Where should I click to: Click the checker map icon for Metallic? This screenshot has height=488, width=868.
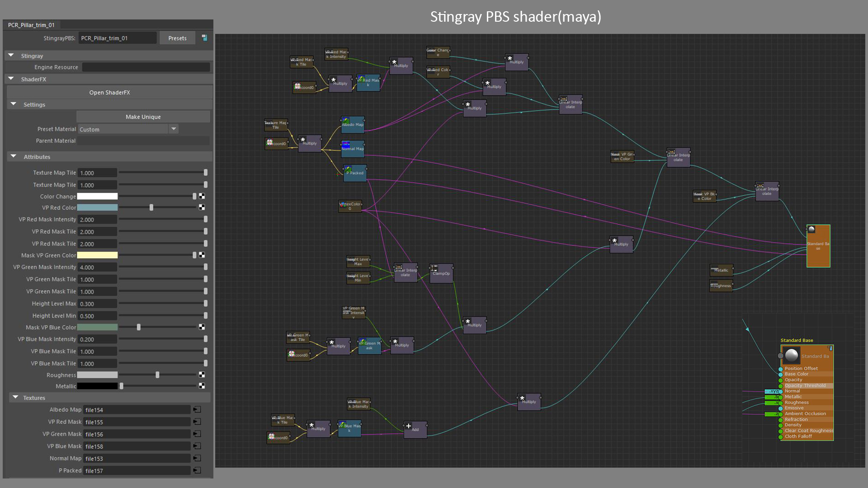point(202,386)
